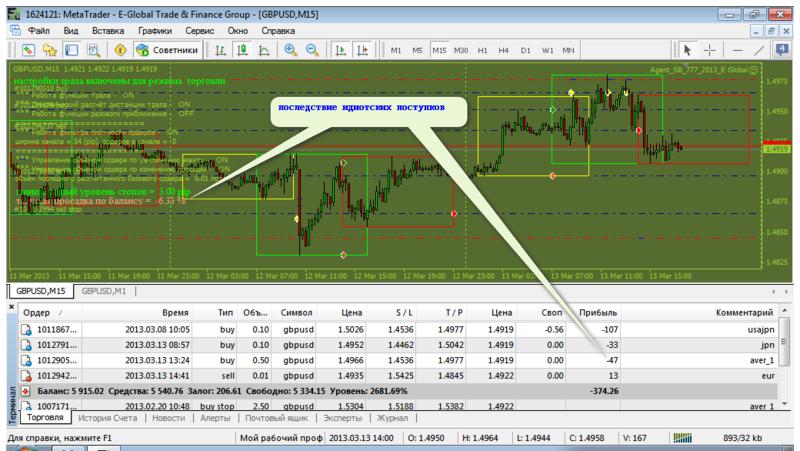
Task: Click the chart window icon left of Файл
Action: coord(15,31)
